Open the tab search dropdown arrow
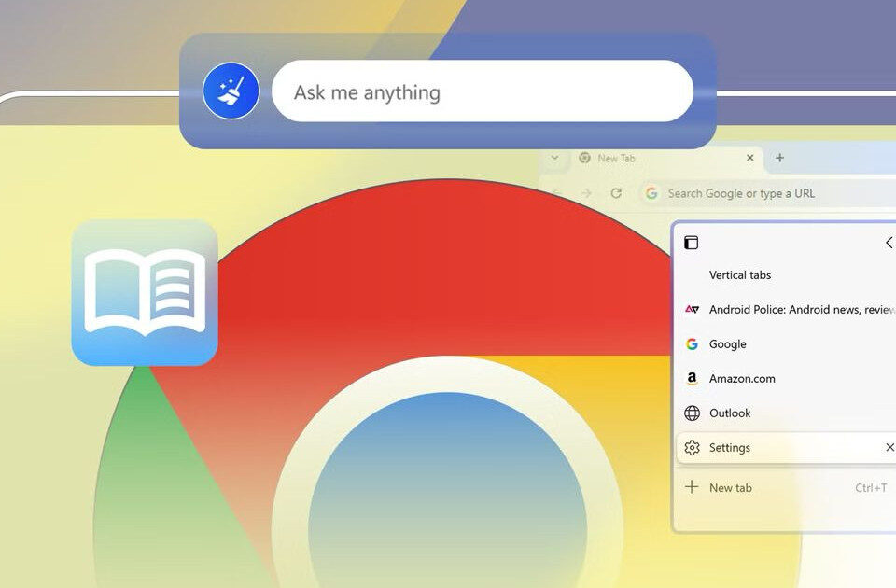Viewport: 896px width, 588px height. (555, 158)
